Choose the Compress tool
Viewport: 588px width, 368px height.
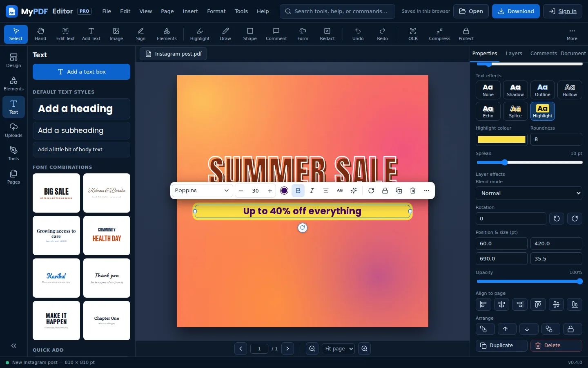[439, 34]
